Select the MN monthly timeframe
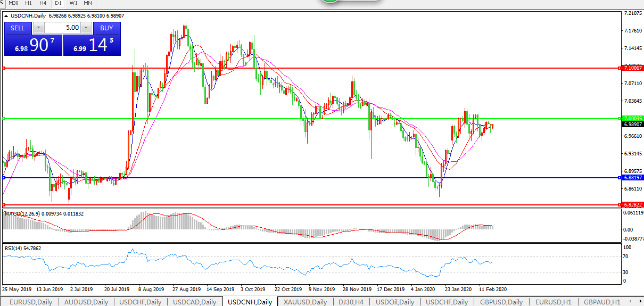 [x=87, y=3]
